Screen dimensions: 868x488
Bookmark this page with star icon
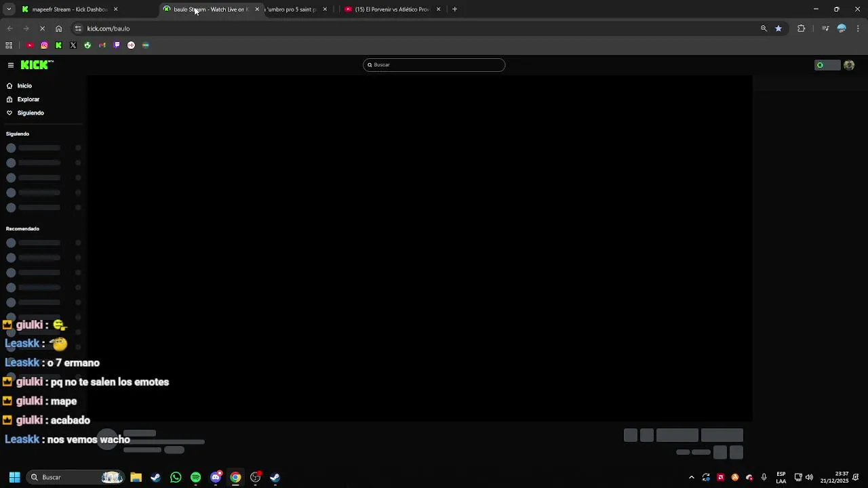778,28
